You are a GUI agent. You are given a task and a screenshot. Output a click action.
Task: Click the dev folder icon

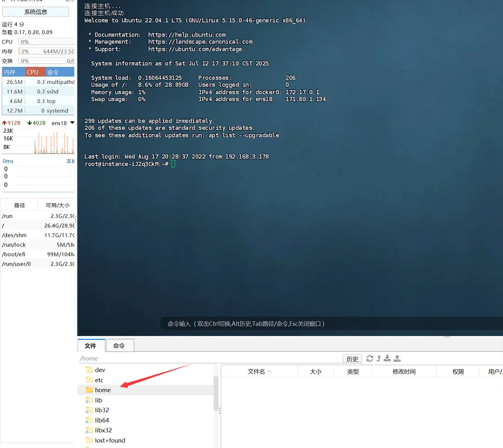[x=89, y=370]
